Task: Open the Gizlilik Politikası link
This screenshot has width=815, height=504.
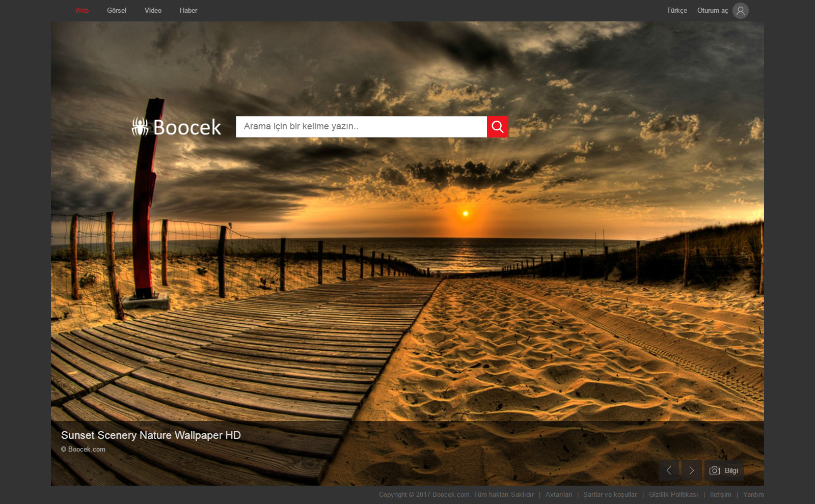Action: [673, 494]
